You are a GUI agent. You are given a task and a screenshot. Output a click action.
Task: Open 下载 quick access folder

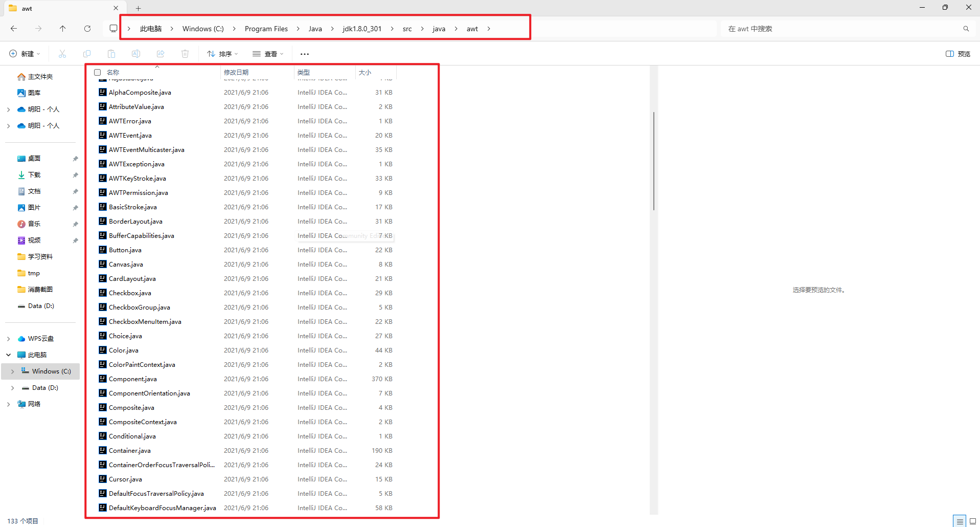pyautogui.click(x=34, y=175)
